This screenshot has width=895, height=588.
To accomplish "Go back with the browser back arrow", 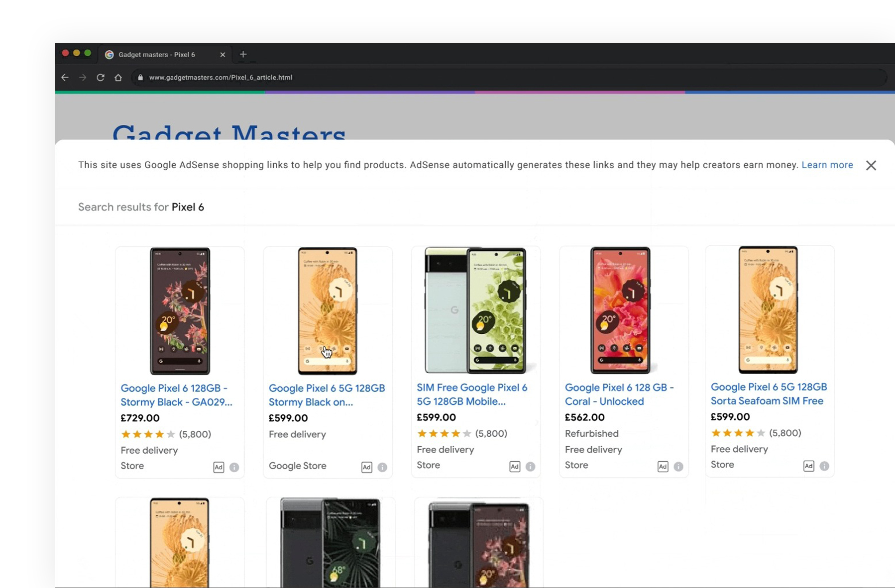I will 65,78.
